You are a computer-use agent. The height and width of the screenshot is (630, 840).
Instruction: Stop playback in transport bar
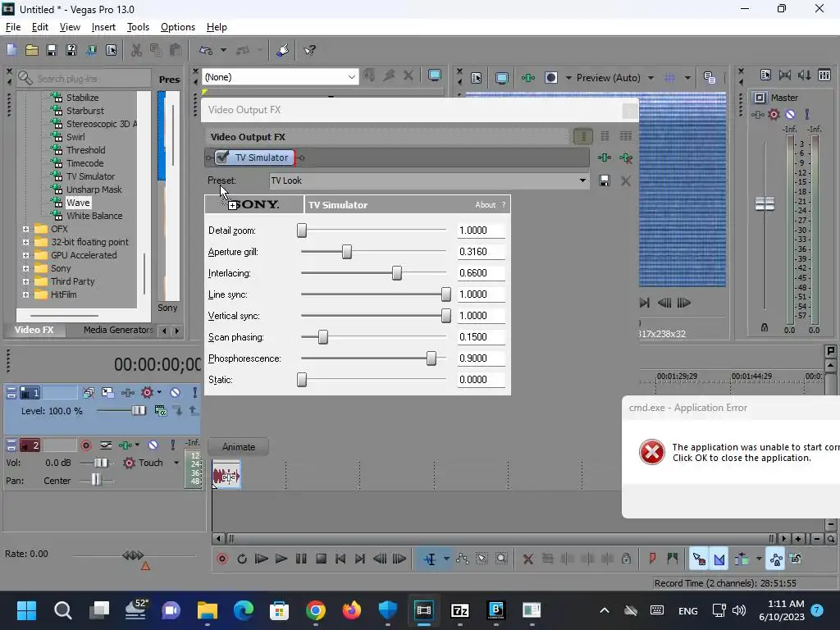321,559
